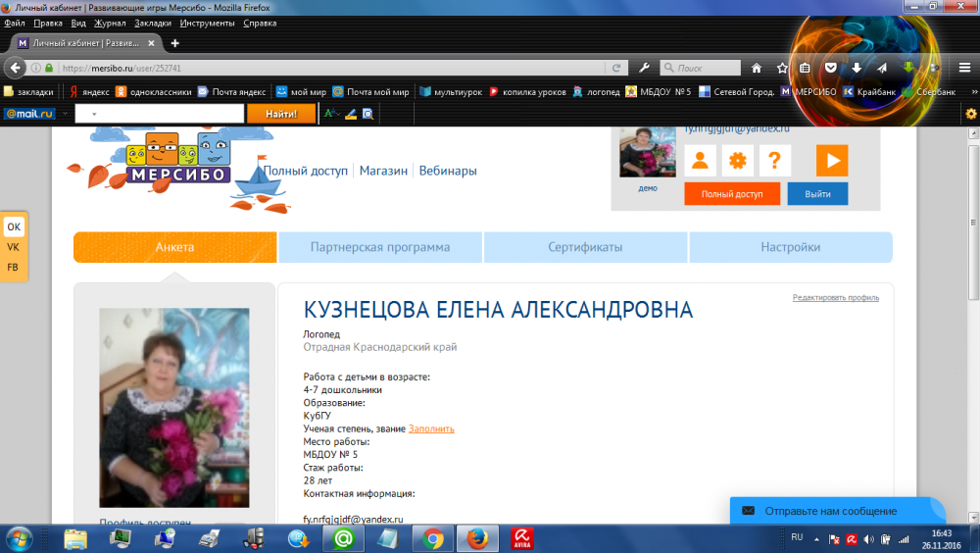Go back with the browser back arrow
980x553 pixels.
click(16, 68)
